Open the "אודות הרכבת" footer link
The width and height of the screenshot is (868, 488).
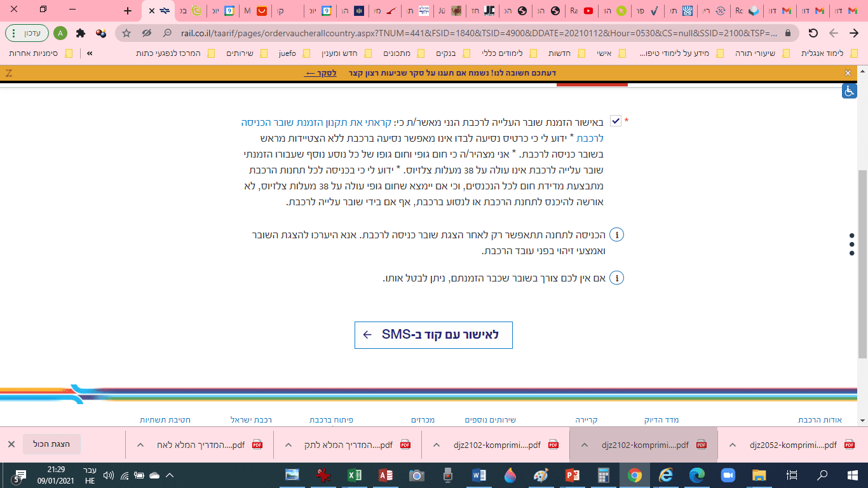[820, 420]
